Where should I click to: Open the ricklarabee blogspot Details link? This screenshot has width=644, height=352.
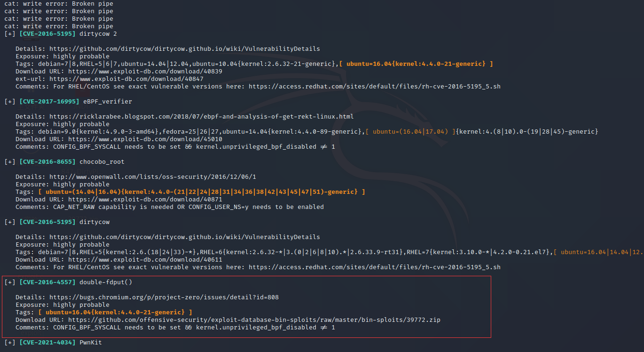click(202, 117)
